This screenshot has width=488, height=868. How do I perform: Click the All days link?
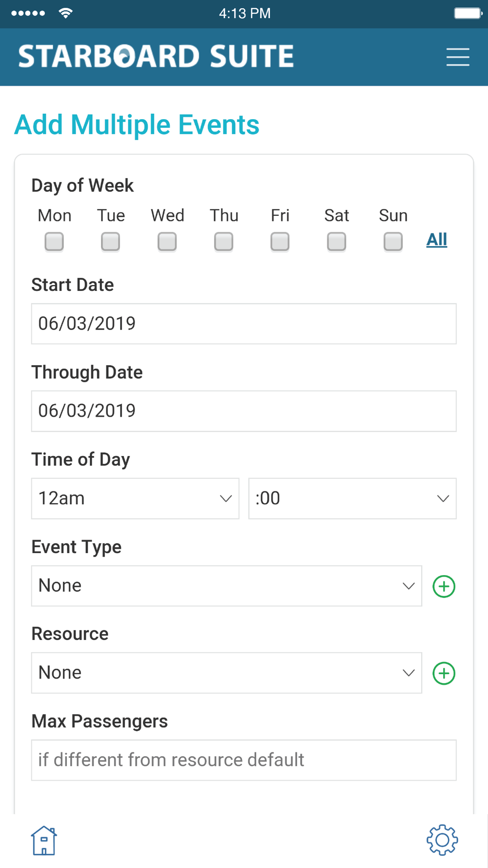point(437,240)
